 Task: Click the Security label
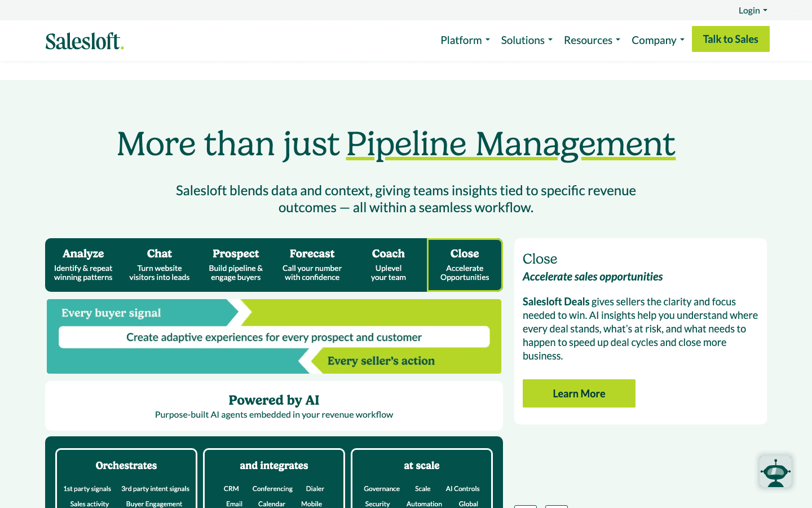point(377,504)
